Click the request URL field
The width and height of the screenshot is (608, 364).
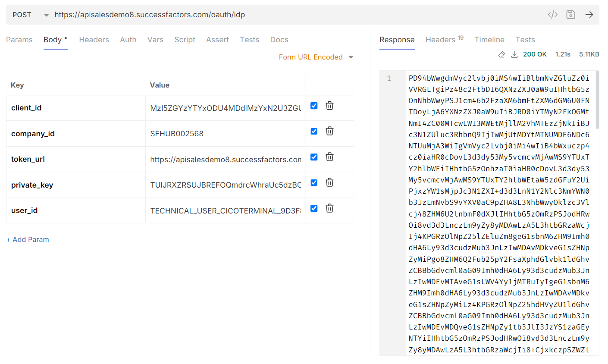(298, 15)
